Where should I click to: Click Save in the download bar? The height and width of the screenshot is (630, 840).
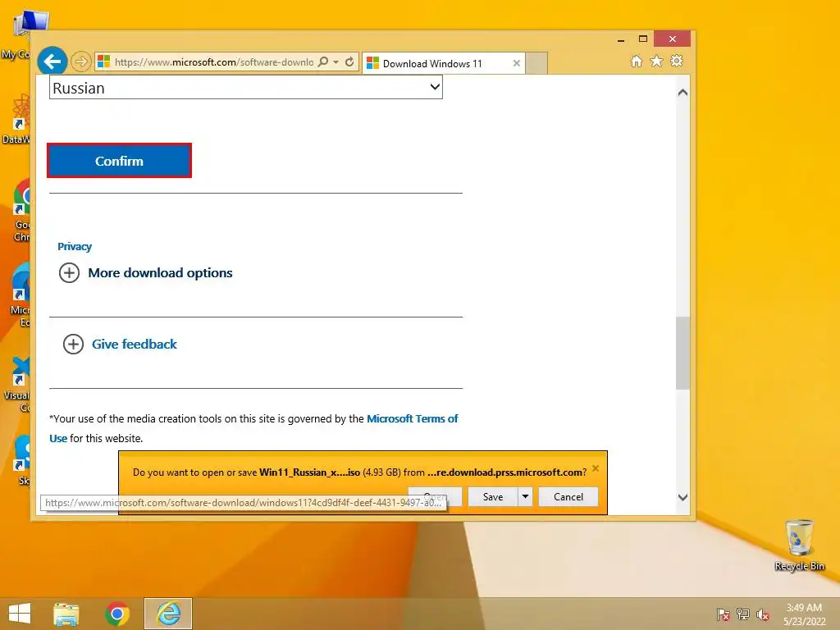[493, 496]
